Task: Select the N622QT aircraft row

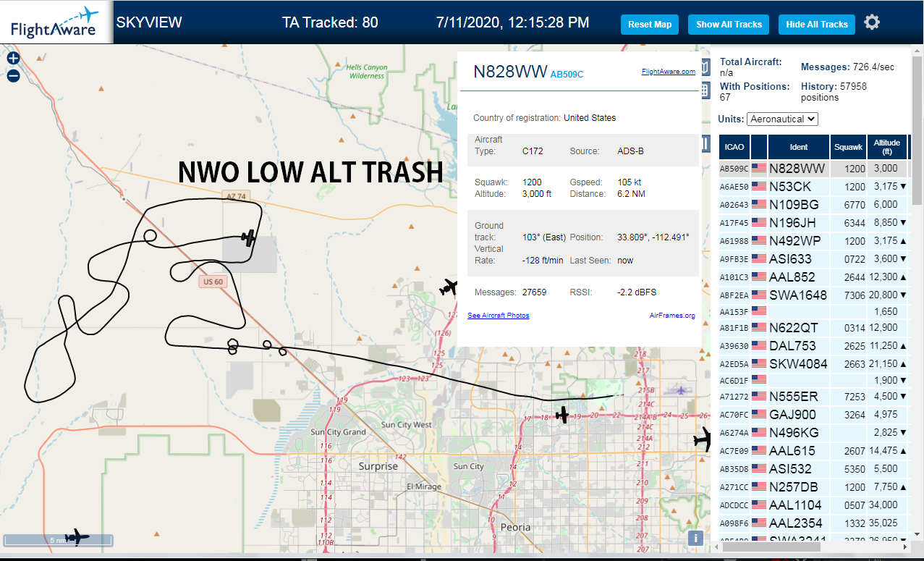Action: pos(813,328)
